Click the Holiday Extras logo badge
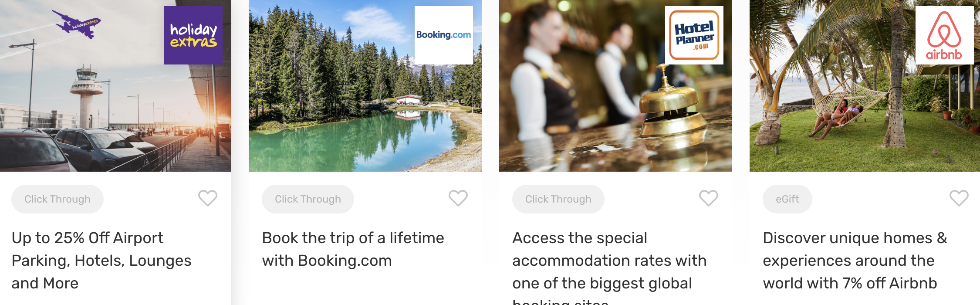Screen dimensions: 980x305 tap(193, 35)
